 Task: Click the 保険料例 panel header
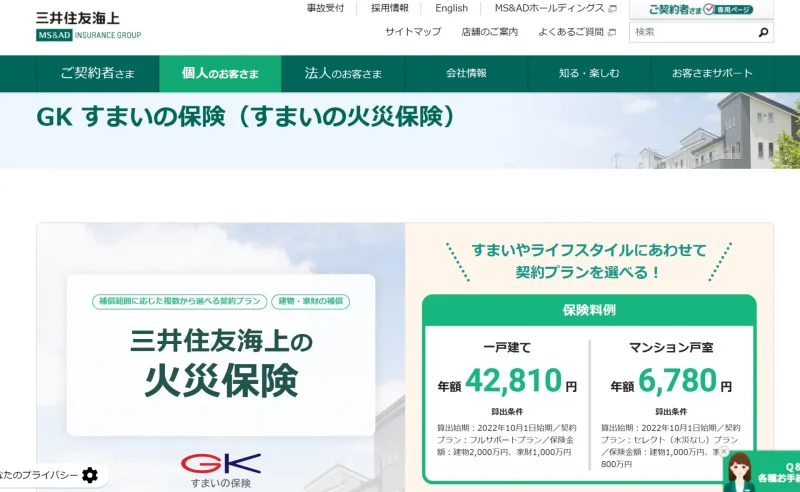[589, 310]
